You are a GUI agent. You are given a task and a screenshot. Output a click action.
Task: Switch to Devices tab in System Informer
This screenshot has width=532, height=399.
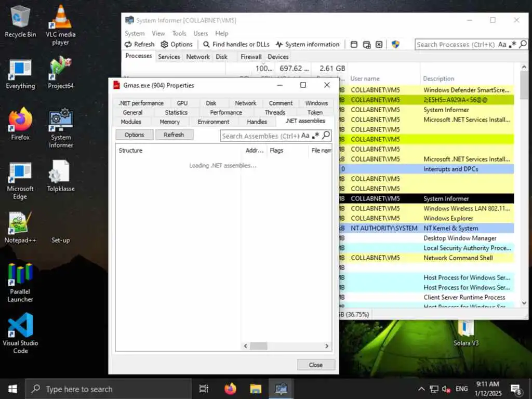coord(278,57)
